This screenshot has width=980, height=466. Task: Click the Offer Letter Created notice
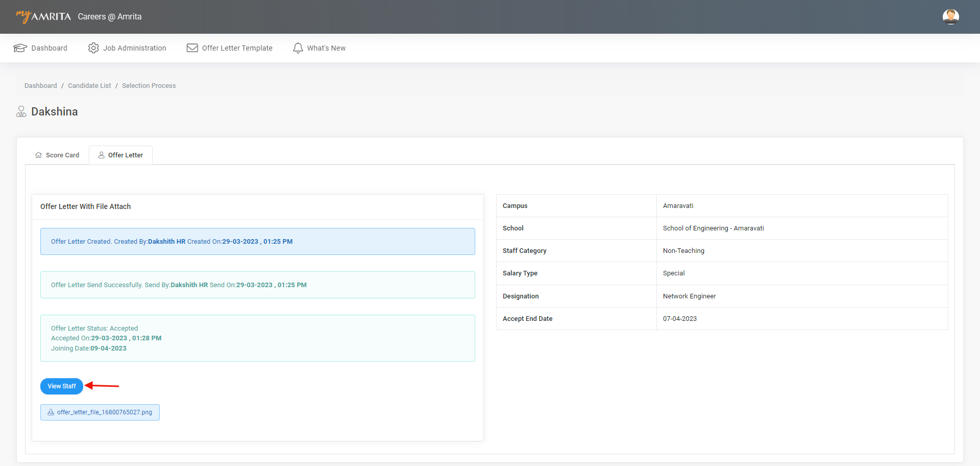(x=257, y=242)
